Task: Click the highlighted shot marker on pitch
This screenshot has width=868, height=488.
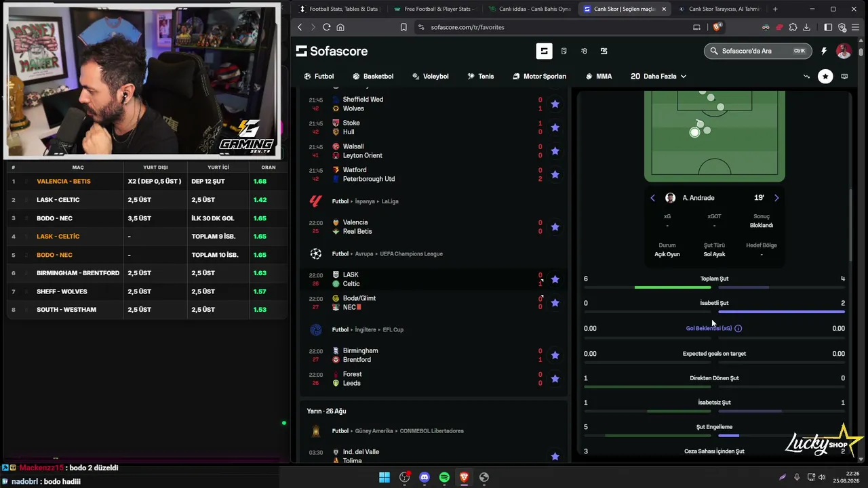Action: coord(694,132)
